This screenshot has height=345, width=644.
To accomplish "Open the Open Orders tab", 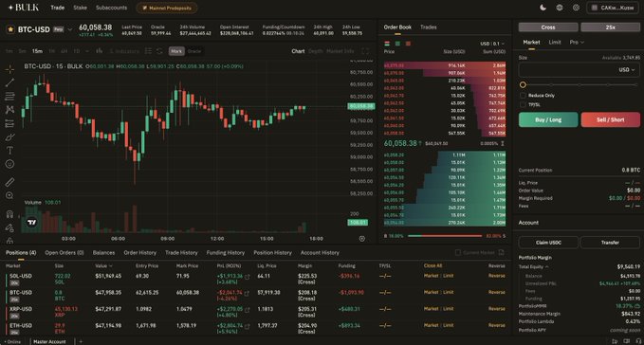I will (x=64, y=253).
